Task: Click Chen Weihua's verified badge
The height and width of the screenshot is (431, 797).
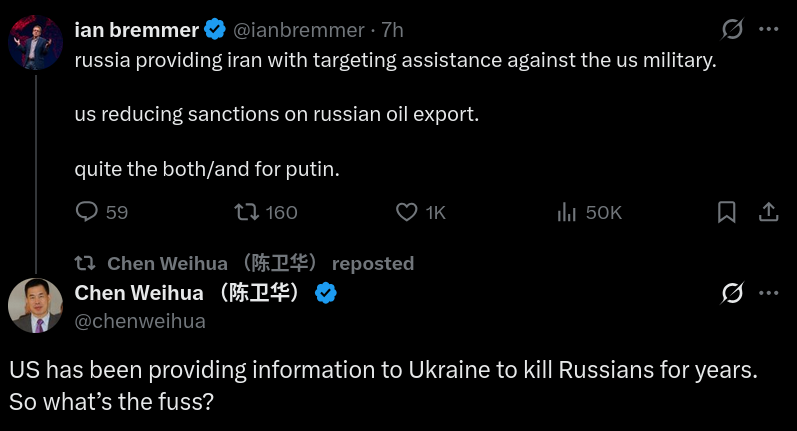Action: 326,293
